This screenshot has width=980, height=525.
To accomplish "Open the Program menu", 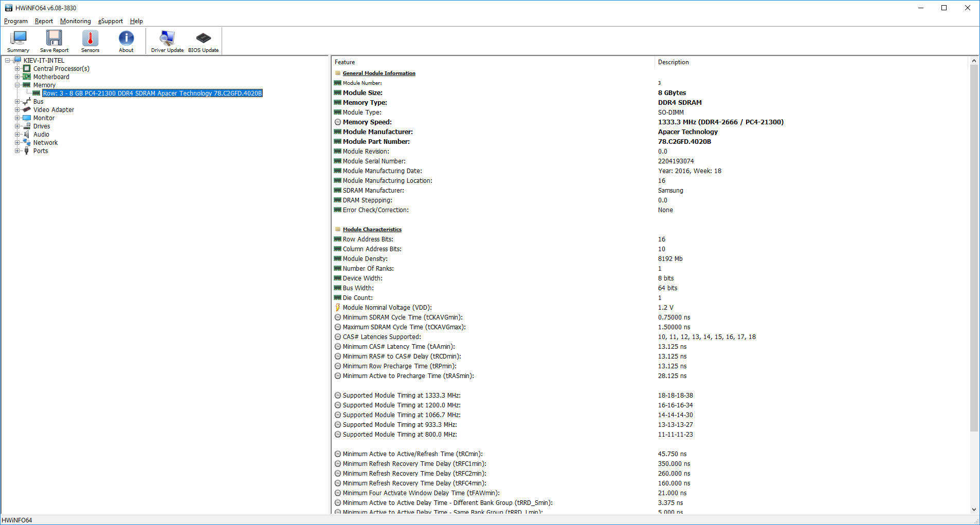I will pyautogui.click(x=16, y=21).
